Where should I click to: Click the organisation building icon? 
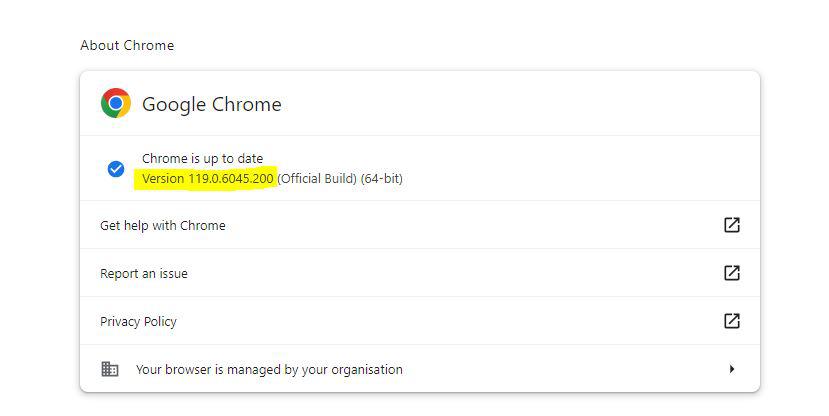110,369
